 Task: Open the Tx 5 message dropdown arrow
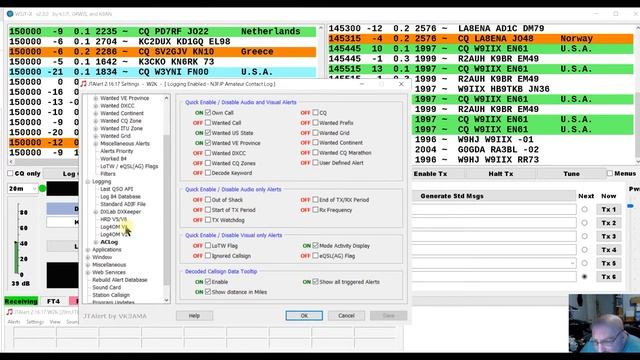[572, 263]
